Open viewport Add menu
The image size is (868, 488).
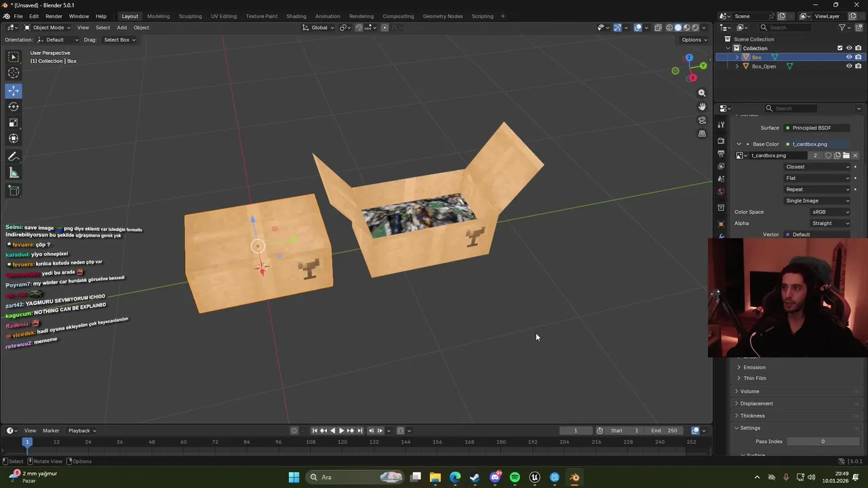tap(121, 28)
